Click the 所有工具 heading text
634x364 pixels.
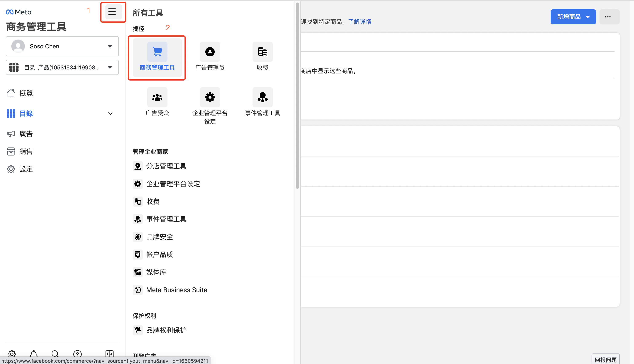(x=148, y=13)
